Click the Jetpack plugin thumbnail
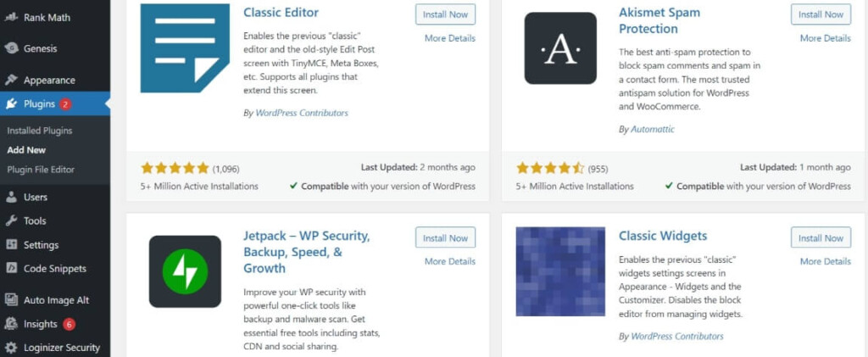The image size is (868, 357). (185, 271)
